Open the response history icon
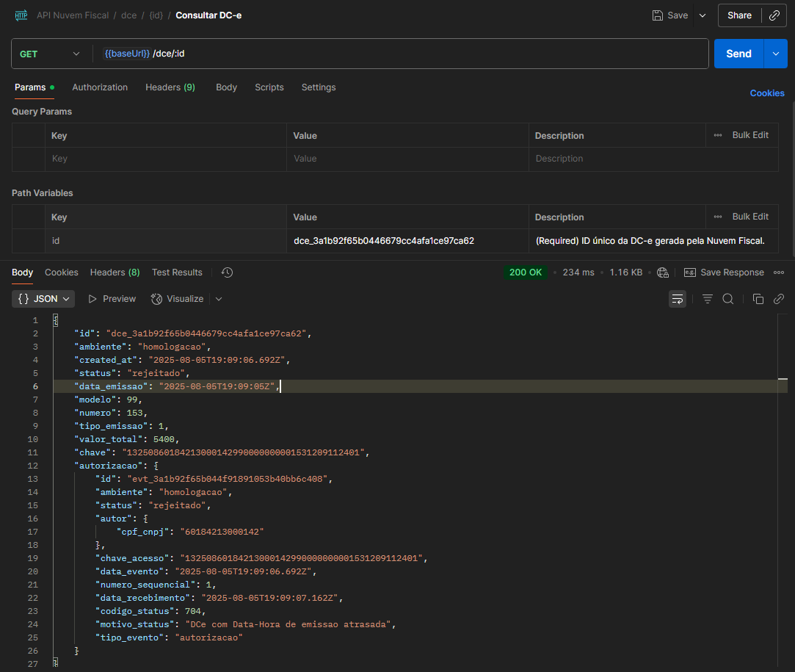 tap(228, 272)
